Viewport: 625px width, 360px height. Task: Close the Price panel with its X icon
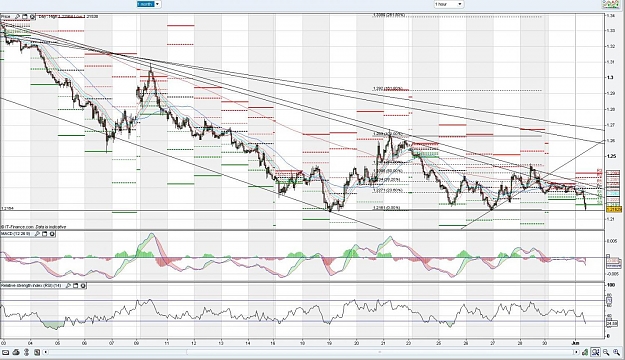coord(32,17)
